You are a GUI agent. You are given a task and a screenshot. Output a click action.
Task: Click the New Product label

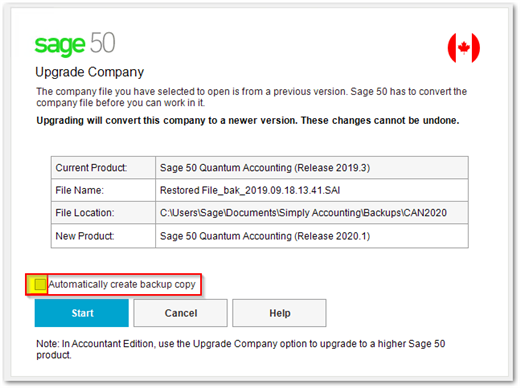[x=85, y=236]
